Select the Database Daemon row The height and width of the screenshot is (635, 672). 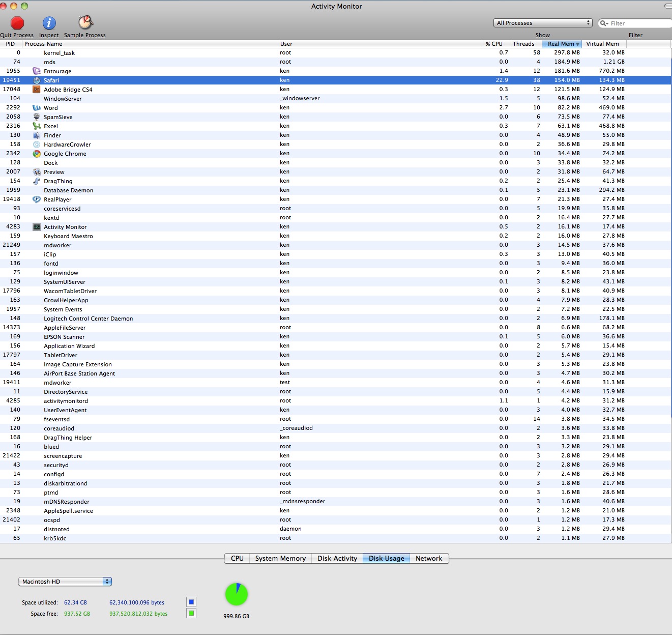point(336,190)
